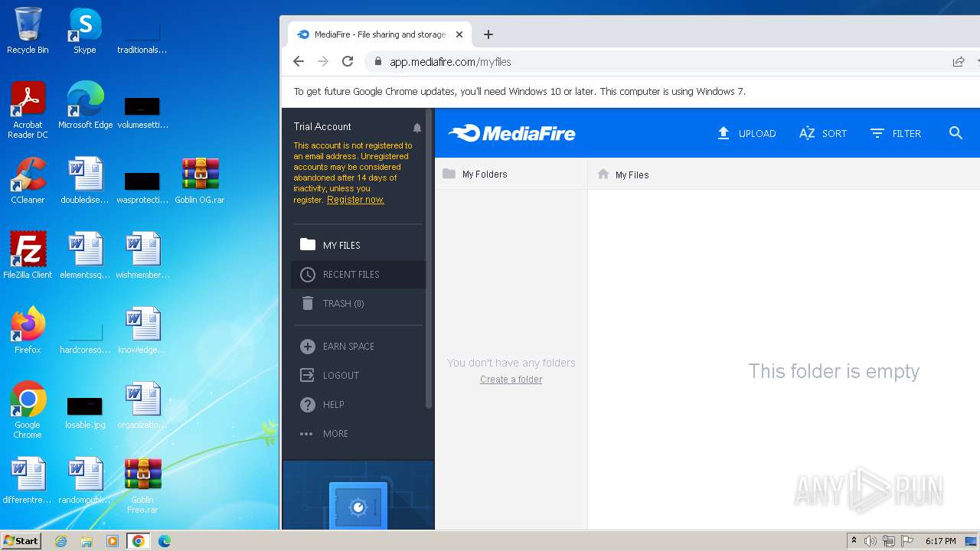The height and width of the screenshot is (551, 980).
Task: Select the wishmember Word document icon
Action: click(142, 256)
